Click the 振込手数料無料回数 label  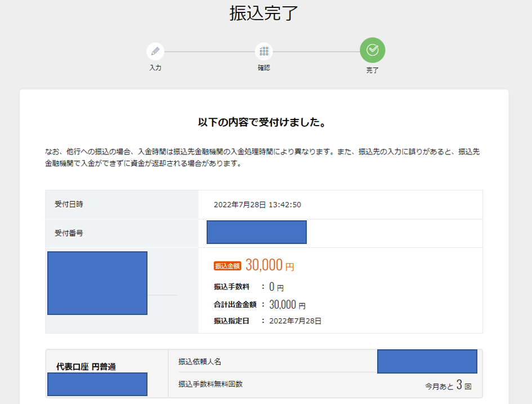[211, 384]
